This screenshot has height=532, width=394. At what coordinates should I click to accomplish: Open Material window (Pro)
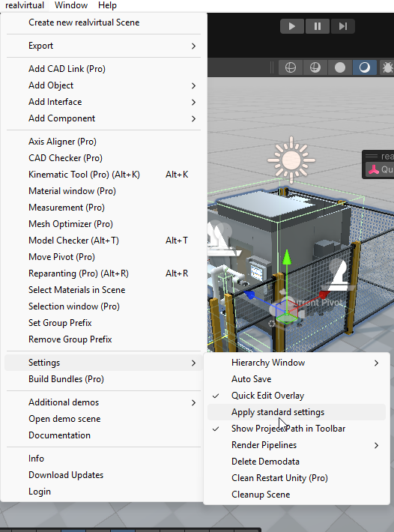click(x=103, y=191)
